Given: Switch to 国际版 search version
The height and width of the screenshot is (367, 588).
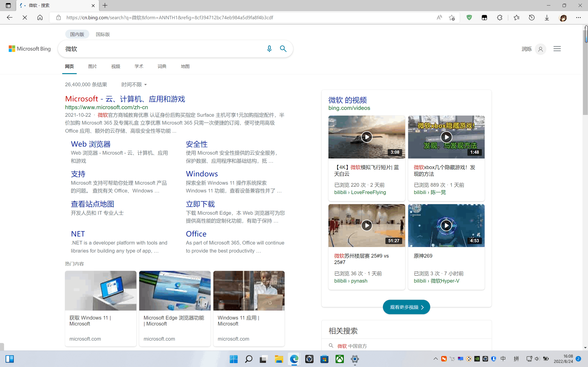Looking at the screenshot, I should tap(103, 34).
